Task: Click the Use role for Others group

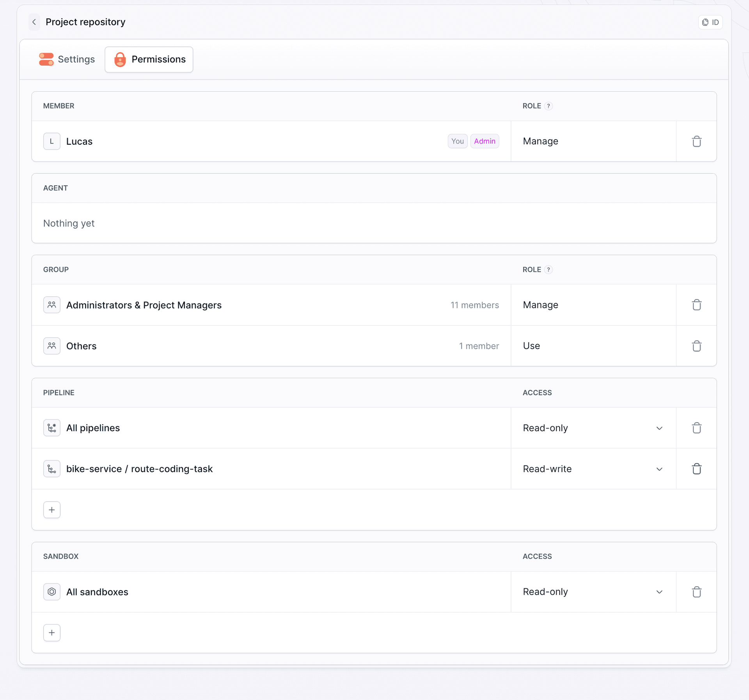Action: (x=531, y=346)
